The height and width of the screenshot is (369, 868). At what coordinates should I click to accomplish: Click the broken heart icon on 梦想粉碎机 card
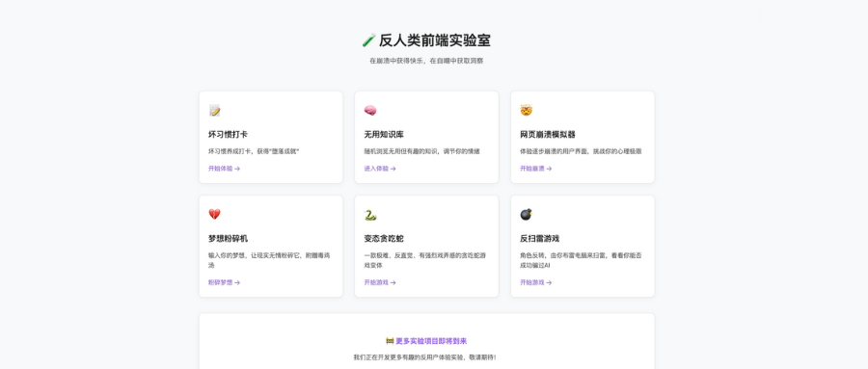tap(214, 214)
